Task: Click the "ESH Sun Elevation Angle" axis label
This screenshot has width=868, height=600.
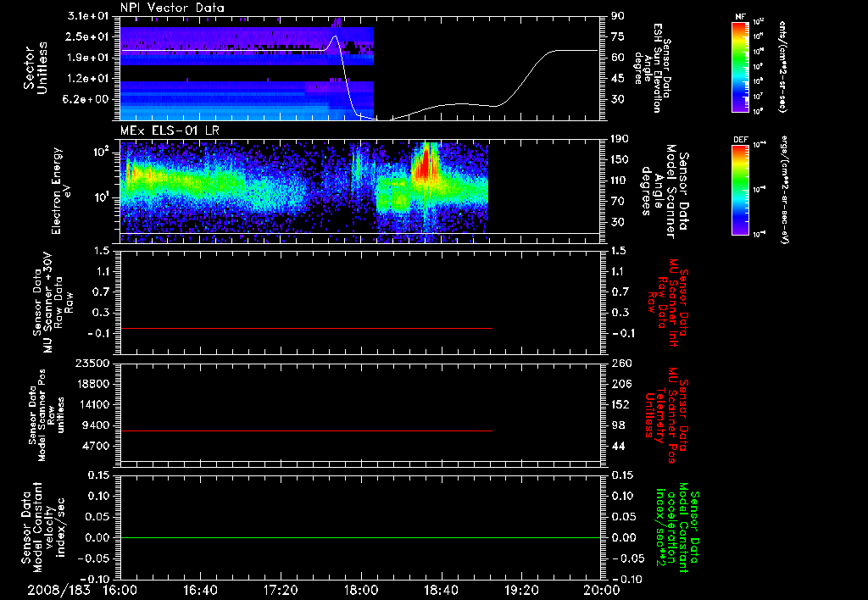Action: point(652,68)
